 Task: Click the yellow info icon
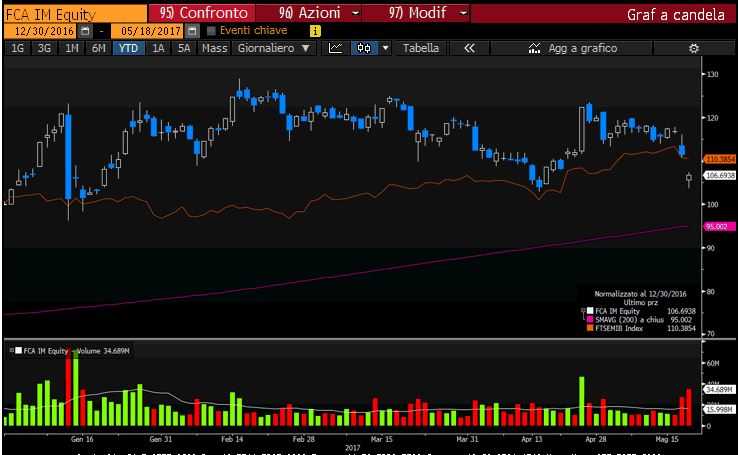[316, 31]
